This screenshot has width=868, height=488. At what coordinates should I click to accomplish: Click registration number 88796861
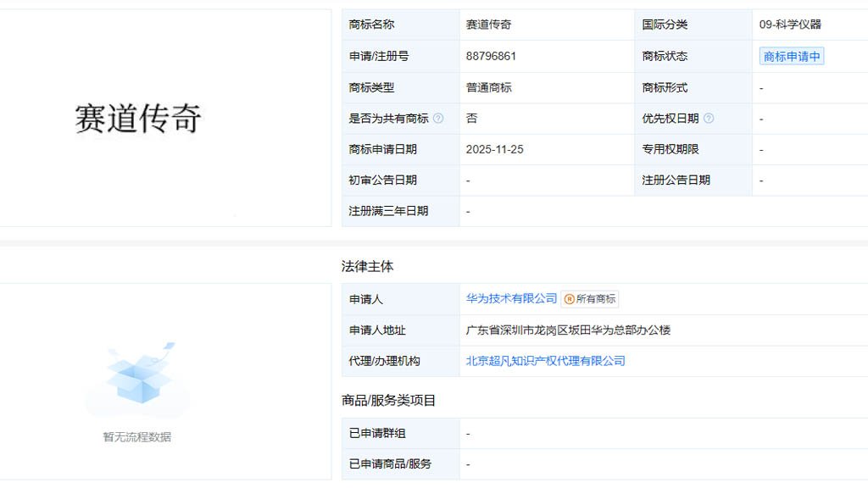(491, 57)
